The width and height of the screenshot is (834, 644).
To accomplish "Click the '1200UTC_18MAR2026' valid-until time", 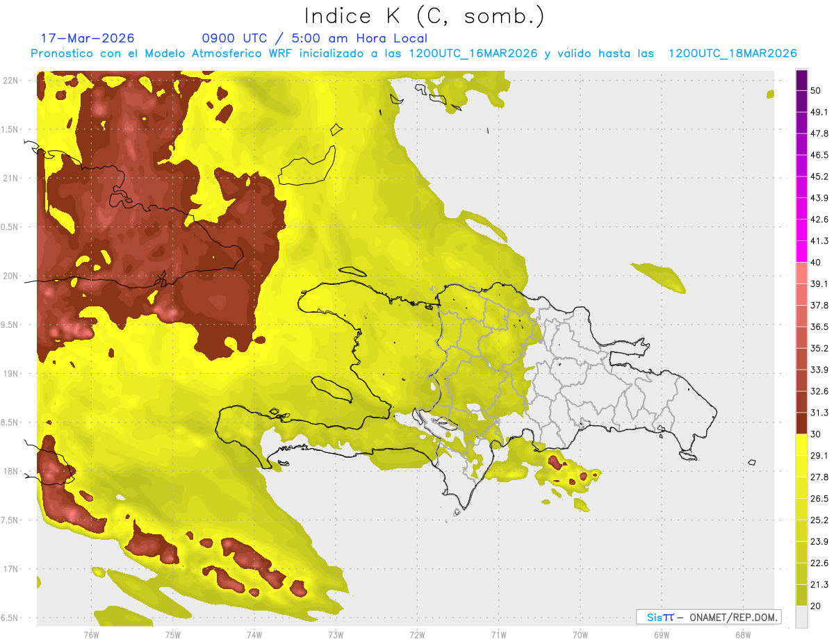I will [x=733, y=53].
